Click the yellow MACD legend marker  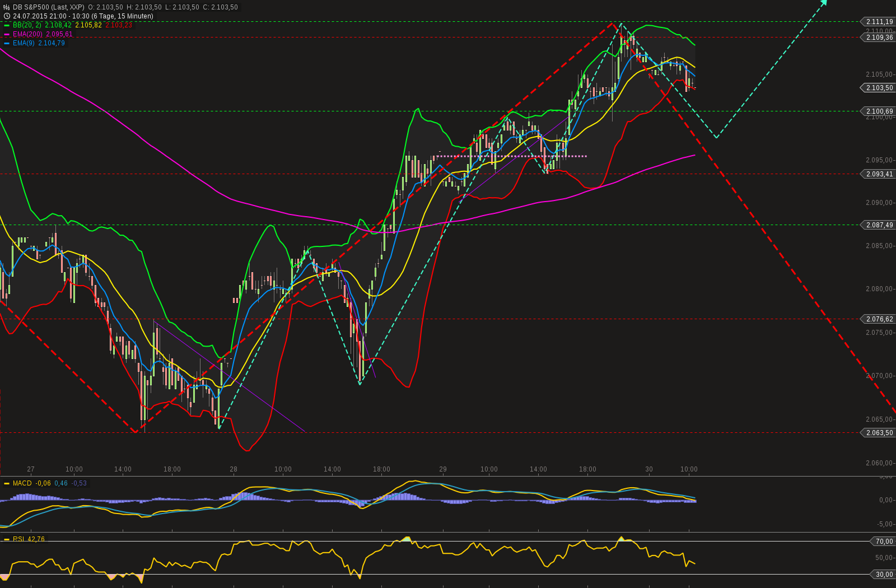tap(7, 483)
